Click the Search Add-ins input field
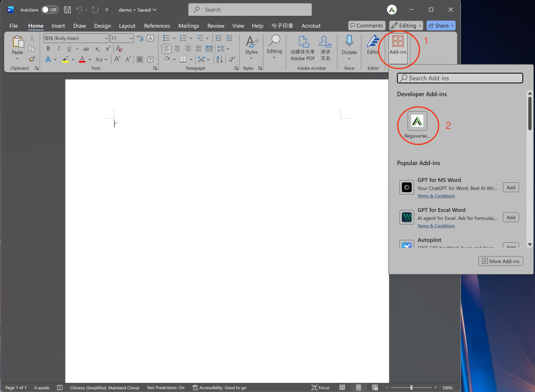 point(459,78)
